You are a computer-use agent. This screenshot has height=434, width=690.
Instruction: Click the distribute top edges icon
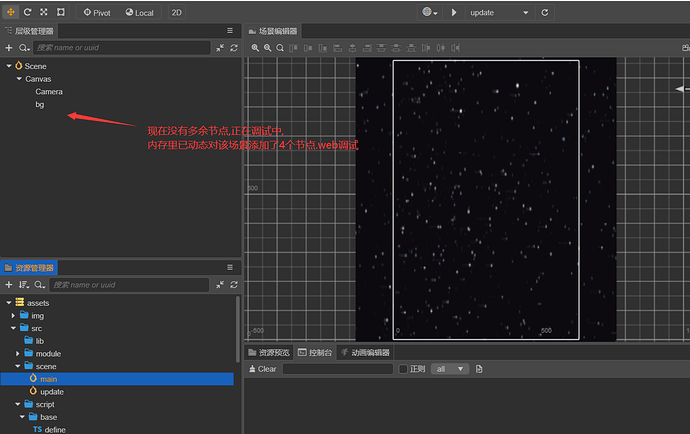coord(382,48)
